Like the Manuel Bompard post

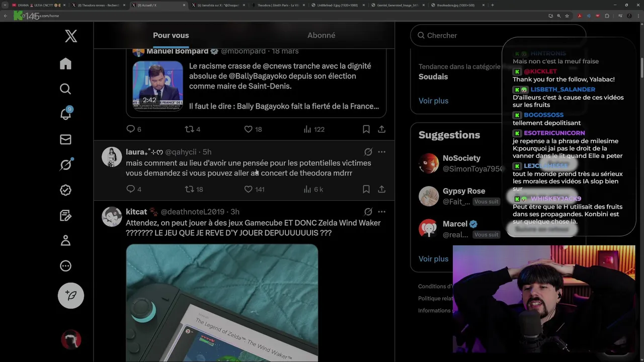(253, 129)
